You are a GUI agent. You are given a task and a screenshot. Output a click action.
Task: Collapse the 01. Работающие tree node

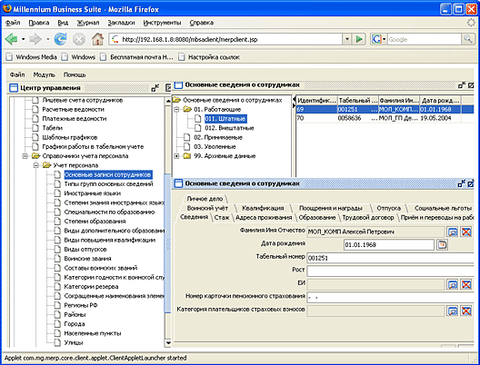click(177, 109)
